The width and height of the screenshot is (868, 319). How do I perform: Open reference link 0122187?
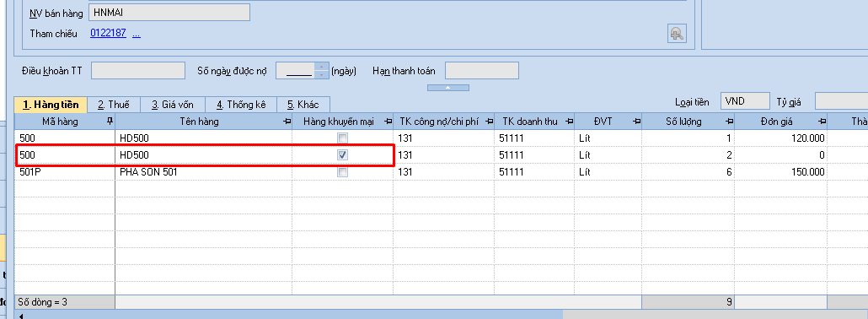pos(109,33)
